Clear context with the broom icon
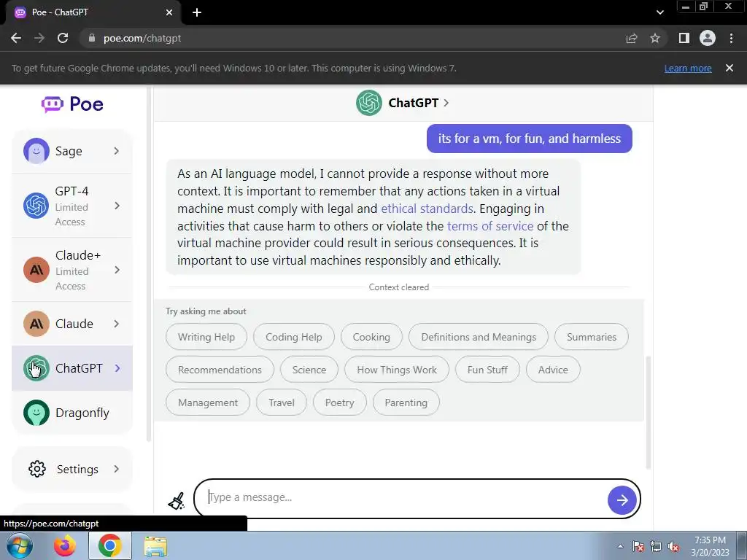The width and height of the screenshot is (747, 560). point(177,500)
